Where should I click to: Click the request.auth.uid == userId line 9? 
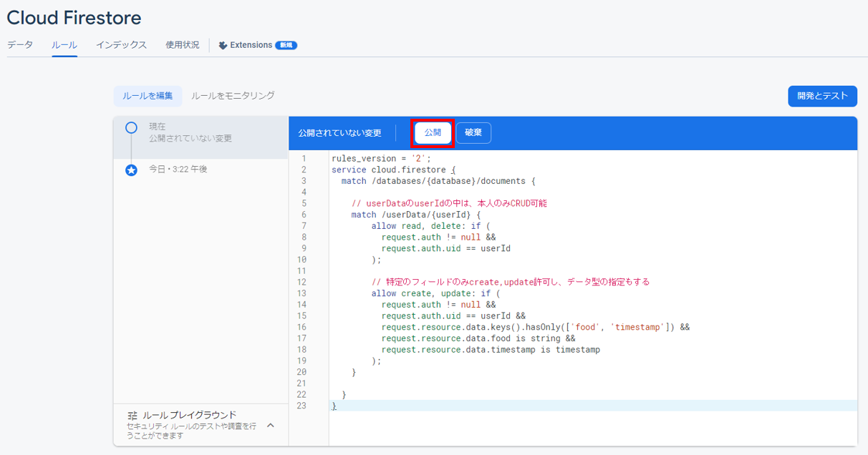pyautogui.click(x=445, y=248)
